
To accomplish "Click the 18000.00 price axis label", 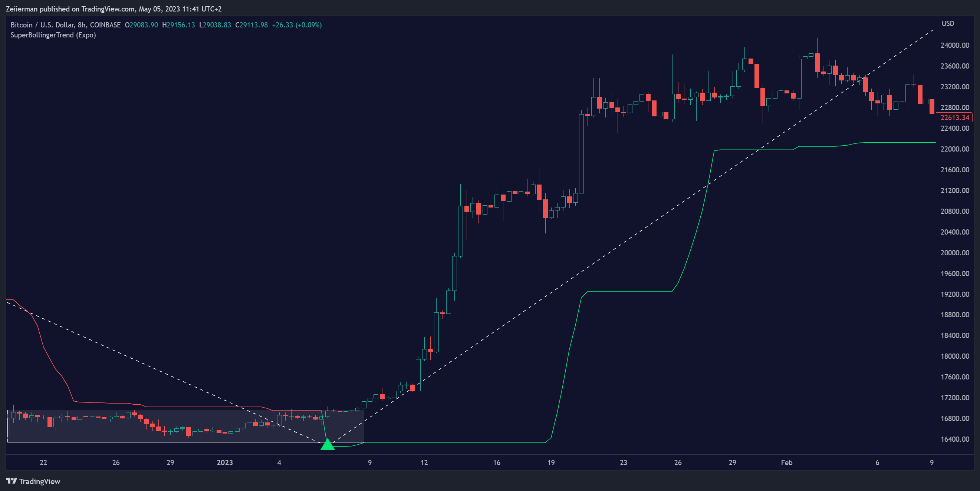I will (954, 356).
